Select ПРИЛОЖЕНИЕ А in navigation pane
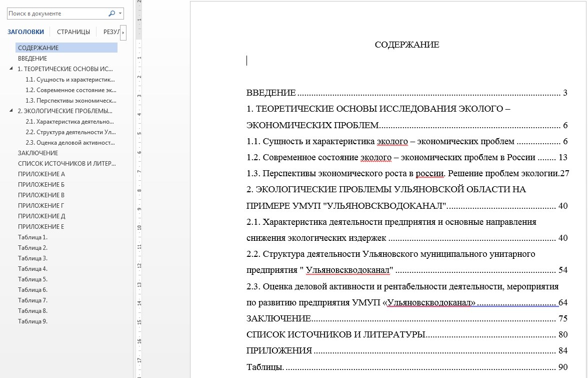Image resolution: width=588 pixels, height=378 pixels. tap(41, 174)
